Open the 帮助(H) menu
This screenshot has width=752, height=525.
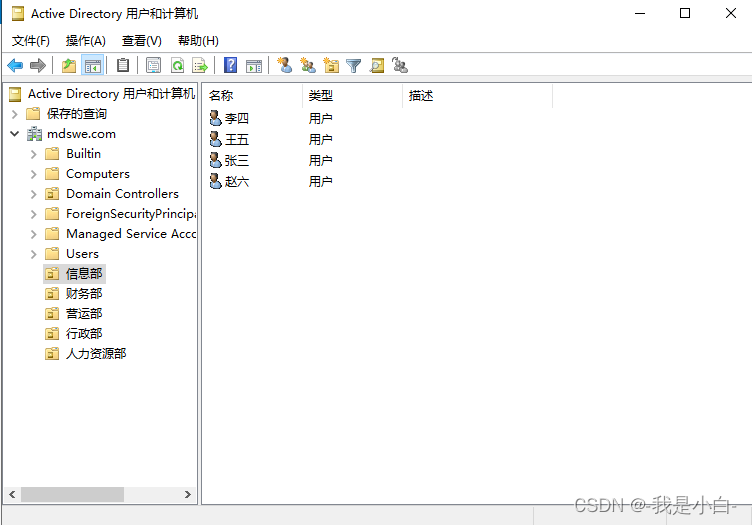click(x=198, y=41)
